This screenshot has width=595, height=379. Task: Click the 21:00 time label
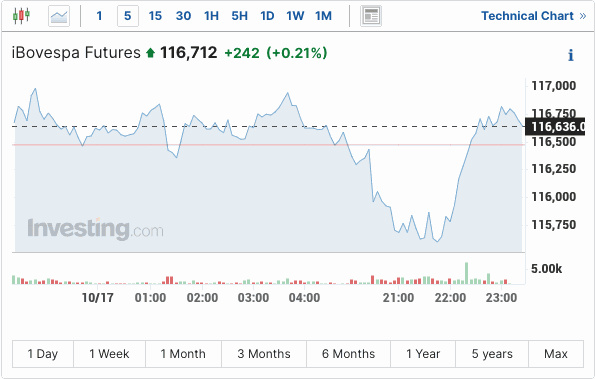[x=398, y=298]
